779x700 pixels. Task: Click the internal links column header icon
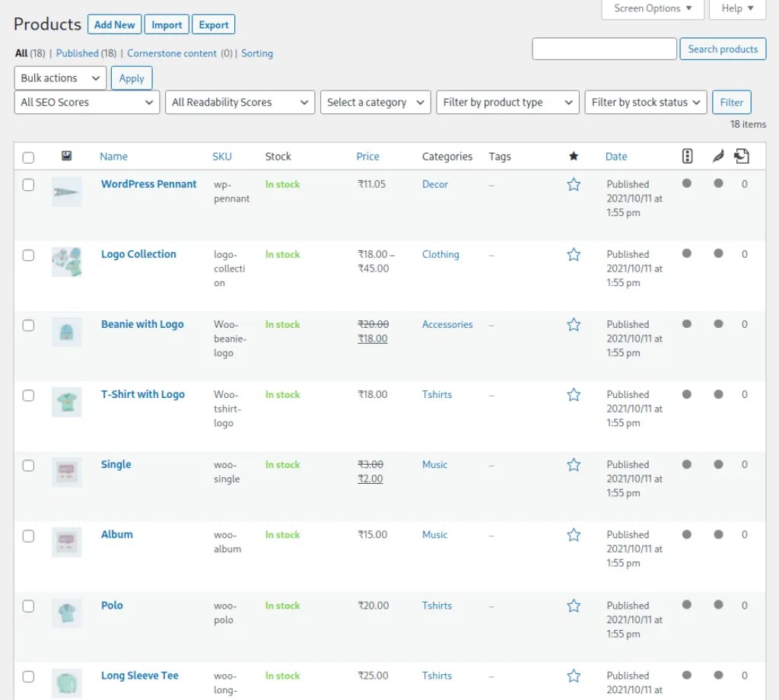click(x=742, y=156)
